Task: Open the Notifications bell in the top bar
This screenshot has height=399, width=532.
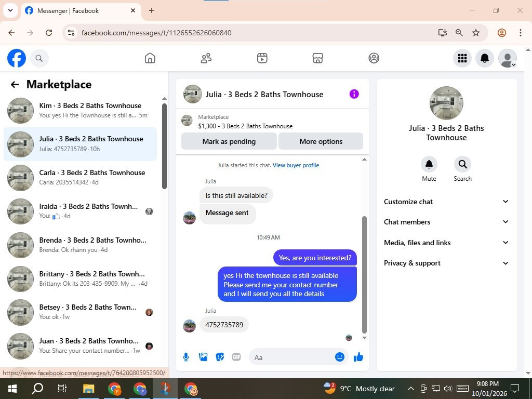Action: [x=485, y=58]
